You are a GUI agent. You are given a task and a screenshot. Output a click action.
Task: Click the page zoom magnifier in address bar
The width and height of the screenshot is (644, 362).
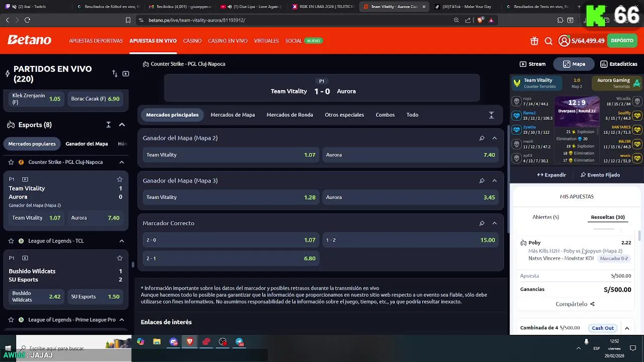[x=456, y=20]
